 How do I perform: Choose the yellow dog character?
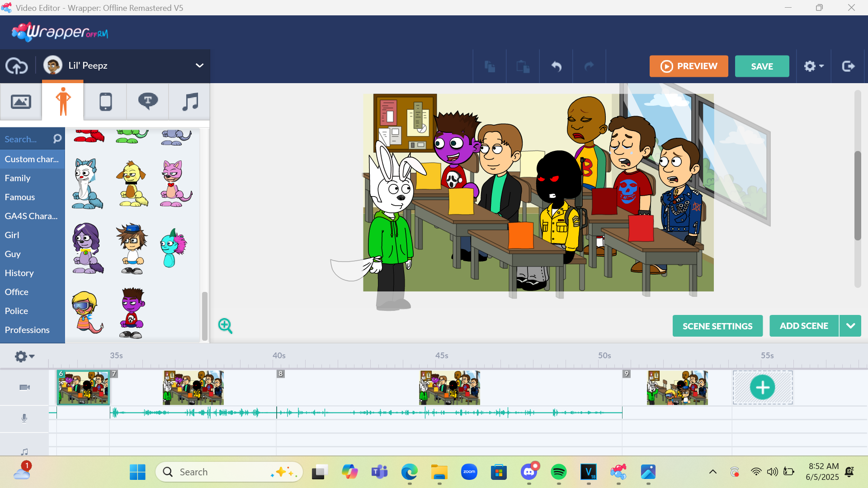(132, 183)
